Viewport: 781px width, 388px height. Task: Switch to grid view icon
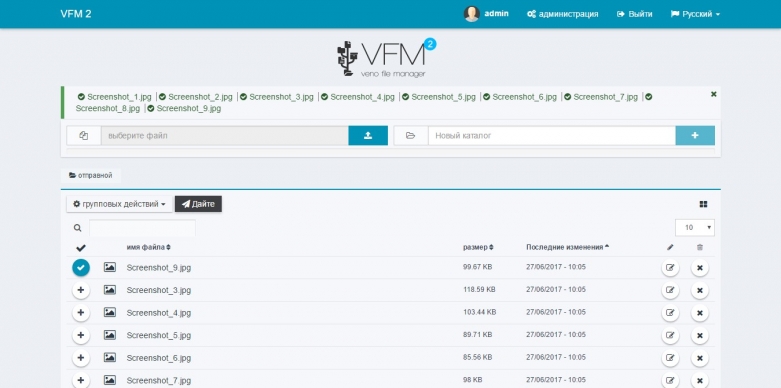[703, 204]
